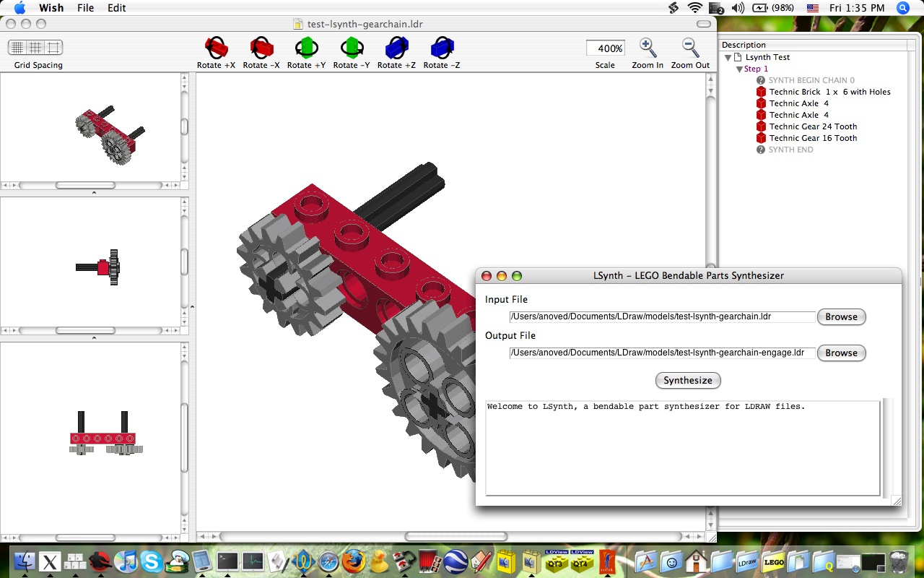Launch Safari from the Dock
Screen dimensions: 924x578
point(328,561)
